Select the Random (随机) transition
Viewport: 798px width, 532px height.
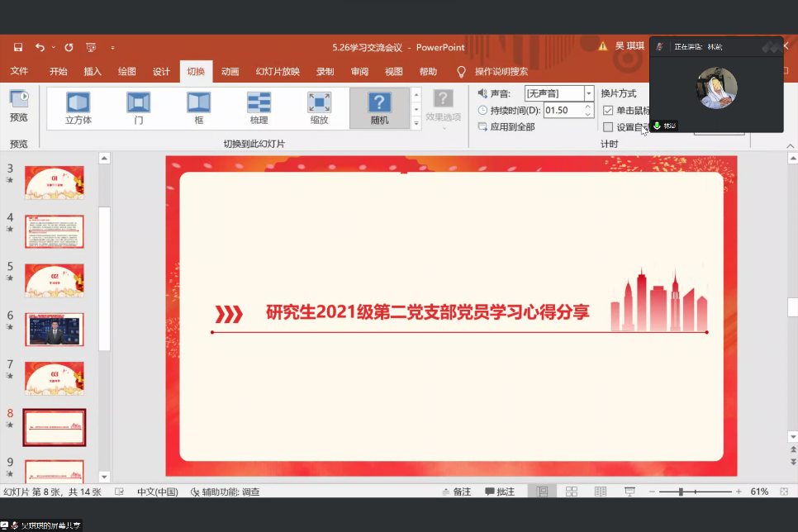378,107
